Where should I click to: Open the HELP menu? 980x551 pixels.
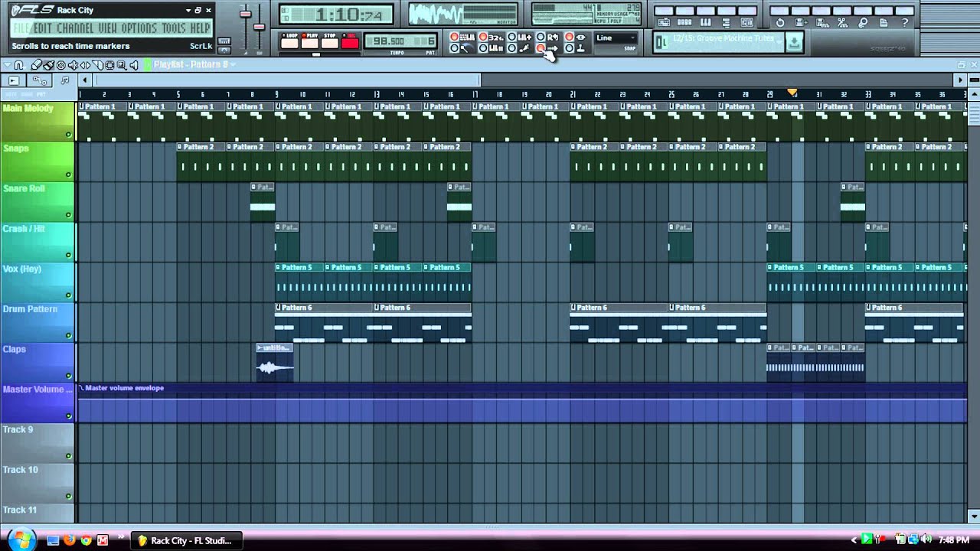tap(200, 28)
